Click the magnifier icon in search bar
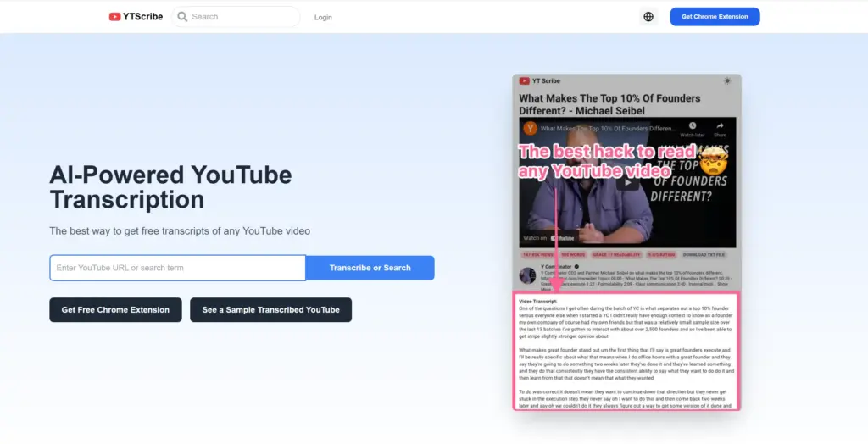This screenshot has height=444, width=868. click(x=182, y=17)
